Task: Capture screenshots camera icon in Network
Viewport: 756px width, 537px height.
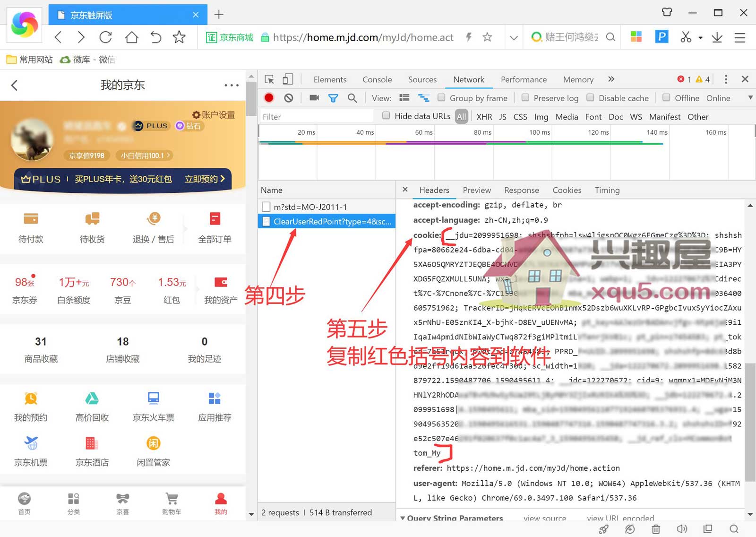Action: [314, 98]
